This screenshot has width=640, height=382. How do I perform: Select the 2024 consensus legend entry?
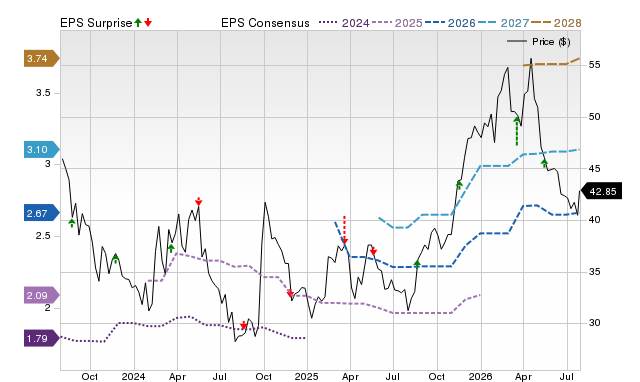tap(344, 23)
